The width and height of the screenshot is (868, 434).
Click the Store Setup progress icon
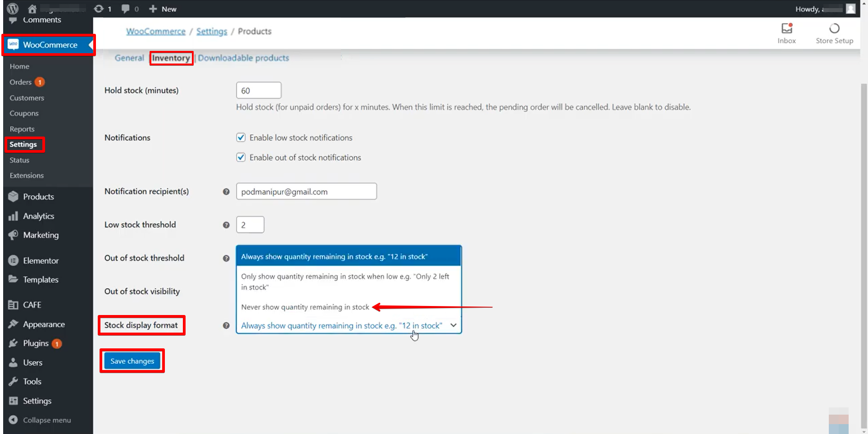pyautogui.click(x=834, y=29)
